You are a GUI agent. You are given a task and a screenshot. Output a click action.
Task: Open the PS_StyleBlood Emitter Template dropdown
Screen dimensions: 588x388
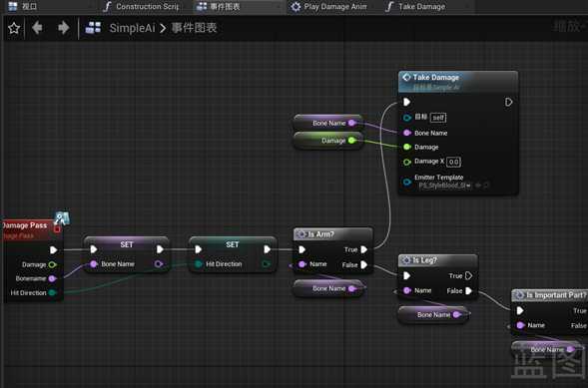pos(445,186)
